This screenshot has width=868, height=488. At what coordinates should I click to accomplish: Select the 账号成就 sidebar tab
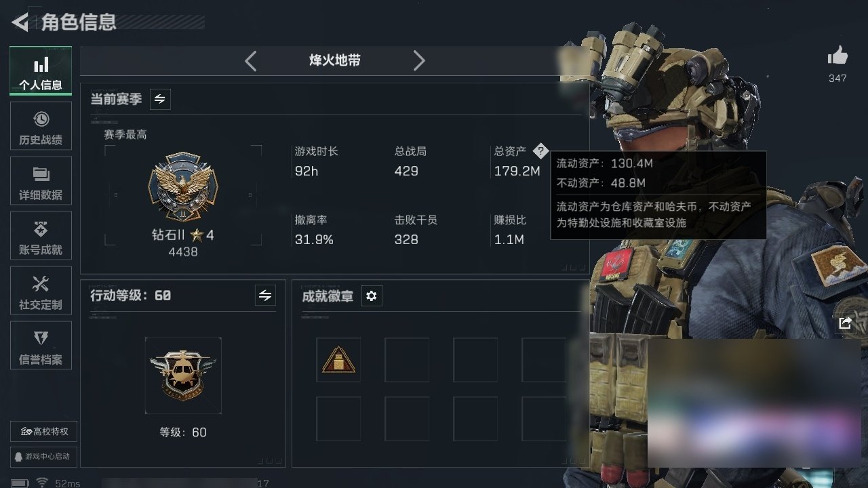pyautogui.click(x=41, y=236)
